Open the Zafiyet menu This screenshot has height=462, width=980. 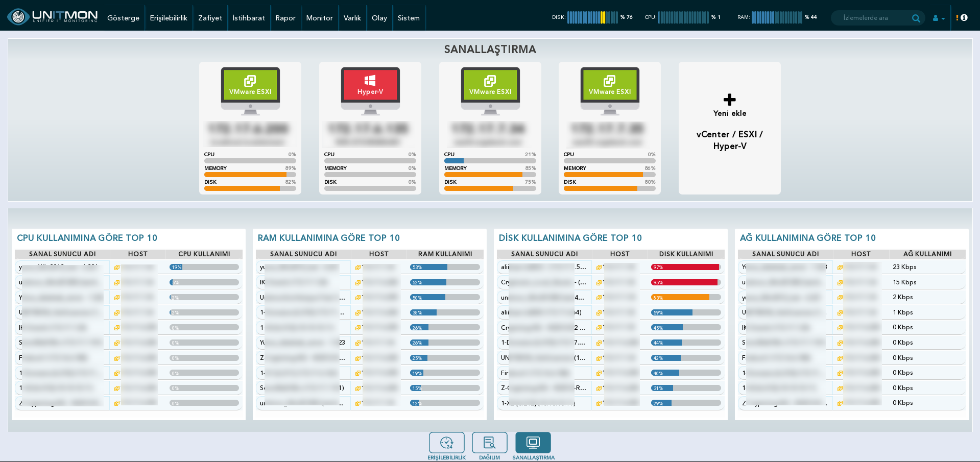click(210, 18)
